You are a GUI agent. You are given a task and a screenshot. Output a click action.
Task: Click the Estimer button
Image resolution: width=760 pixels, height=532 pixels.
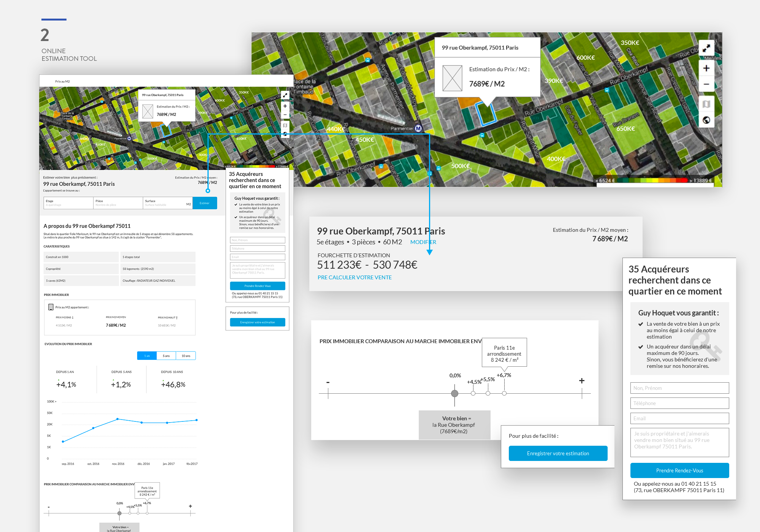pos(205,203)
